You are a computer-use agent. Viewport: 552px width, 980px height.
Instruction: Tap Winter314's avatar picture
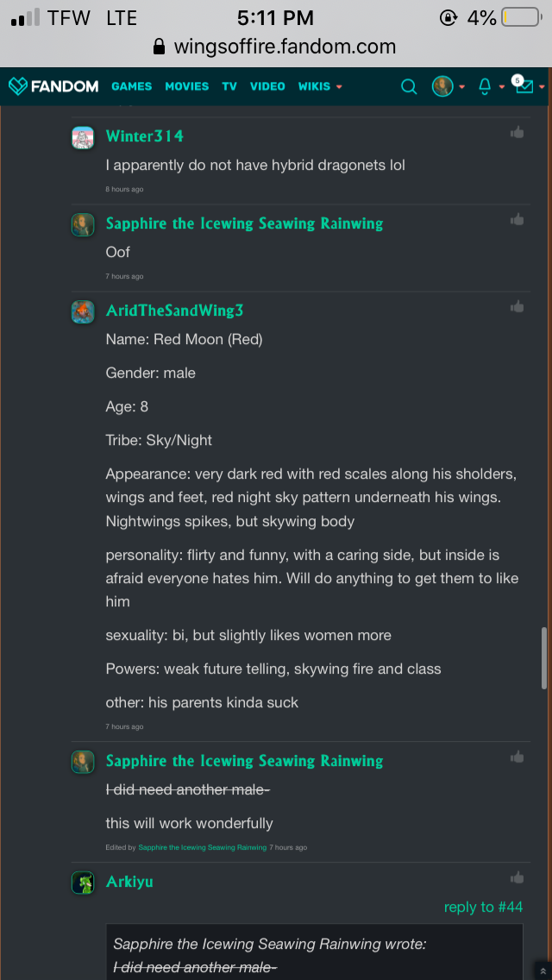point(83,138)
